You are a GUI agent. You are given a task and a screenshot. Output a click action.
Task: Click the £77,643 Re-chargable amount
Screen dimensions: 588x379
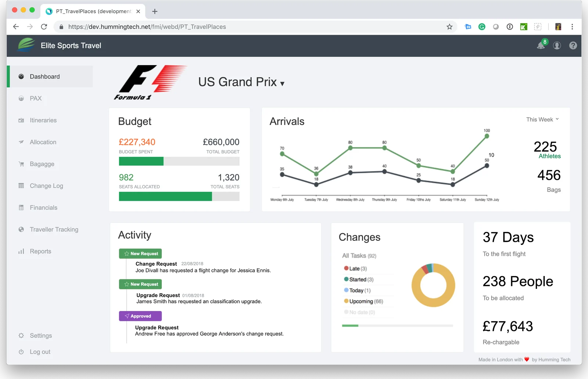coord(508,326)
